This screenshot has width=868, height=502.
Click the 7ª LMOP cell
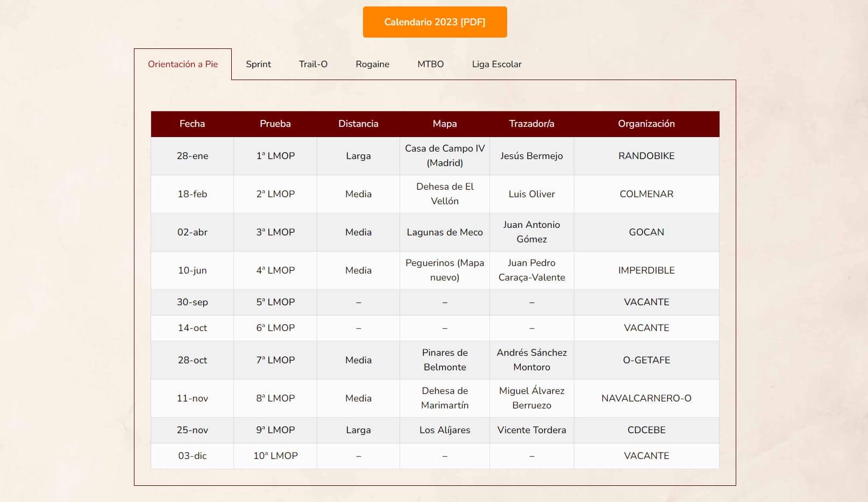(275, 360)
